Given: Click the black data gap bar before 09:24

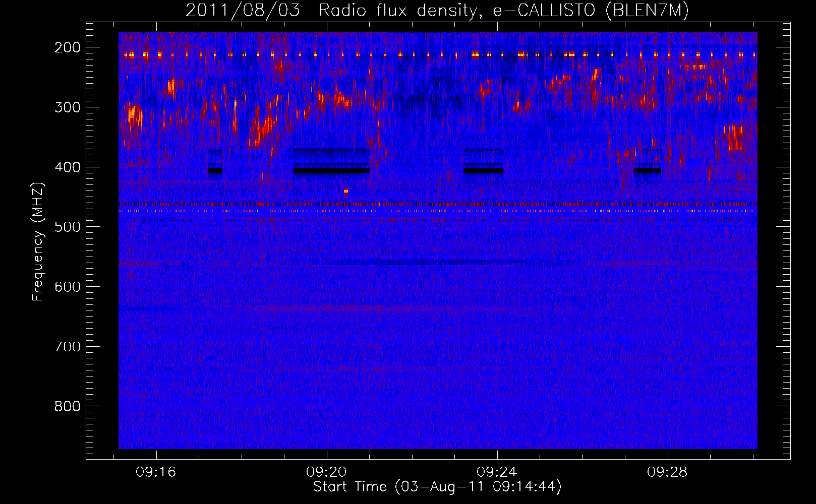Looking at the screenshot, I should (x=484, y=171).
